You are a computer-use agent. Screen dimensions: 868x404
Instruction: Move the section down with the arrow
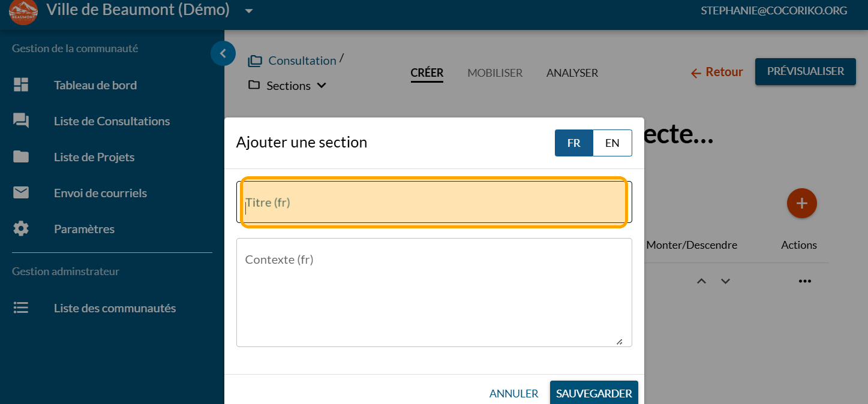725,281
